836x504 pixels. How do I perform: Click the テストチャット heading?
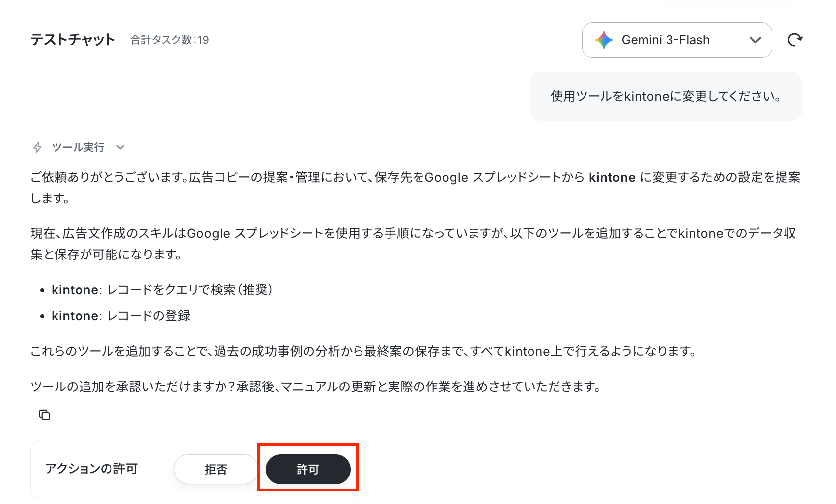click(73, 40)
